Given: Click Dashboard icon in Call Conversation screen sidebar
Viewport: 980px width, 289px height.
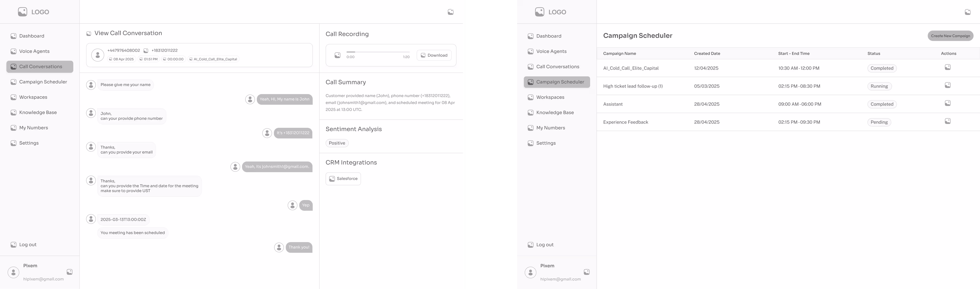Looking at the screenshot, I should [13, 36].
